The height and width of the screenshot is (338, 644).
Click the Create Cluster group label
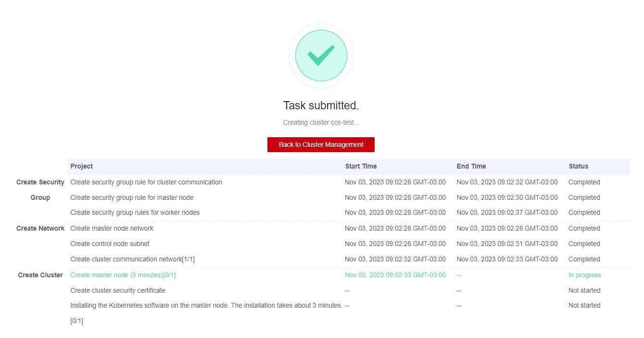[x=40, y=275]
